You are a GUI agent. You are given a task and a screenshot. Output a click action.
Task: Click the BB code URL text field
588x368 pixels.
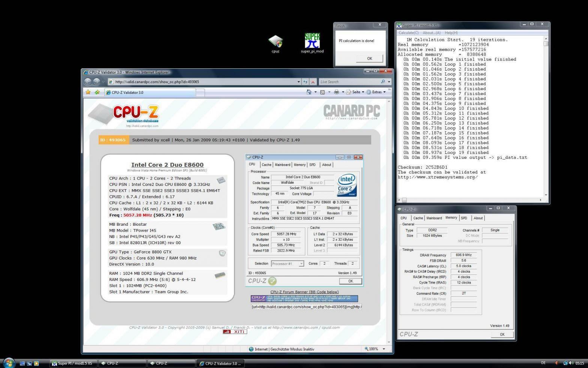click(306, 307)
